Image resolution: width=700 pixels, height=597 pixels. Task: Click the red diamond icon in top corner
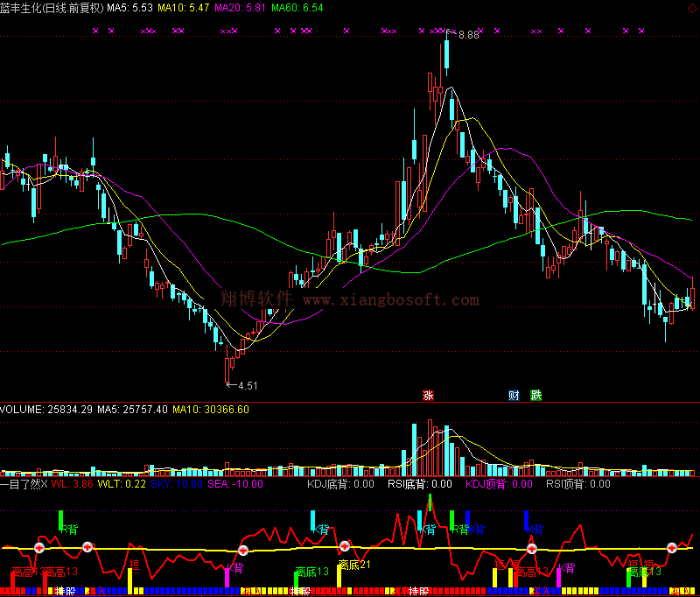point(692,9)
